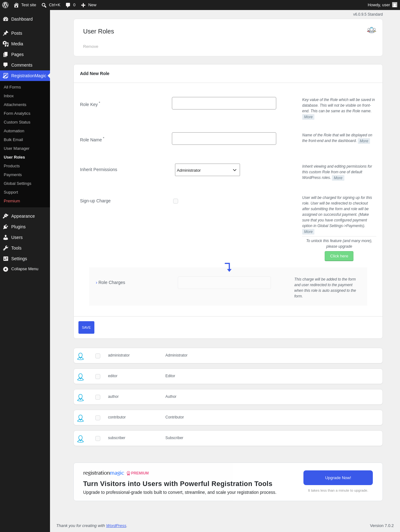This screenshot has height=532, width=400.
Task: Open Payments submenu item
Action: tap(13, 175)
